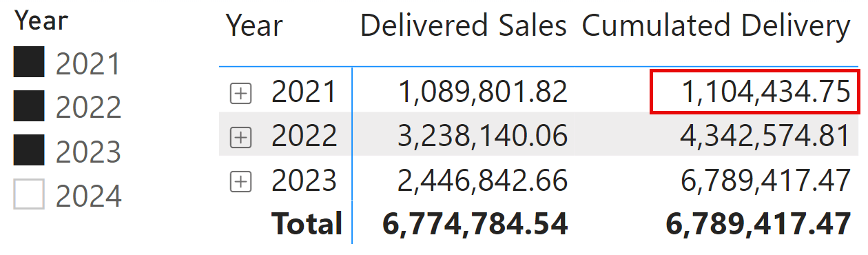Uncheck the 2021 year slicer checkbox
Viewport: 868px width, 255px height.
pyautogui.click(x=29, y=62)
